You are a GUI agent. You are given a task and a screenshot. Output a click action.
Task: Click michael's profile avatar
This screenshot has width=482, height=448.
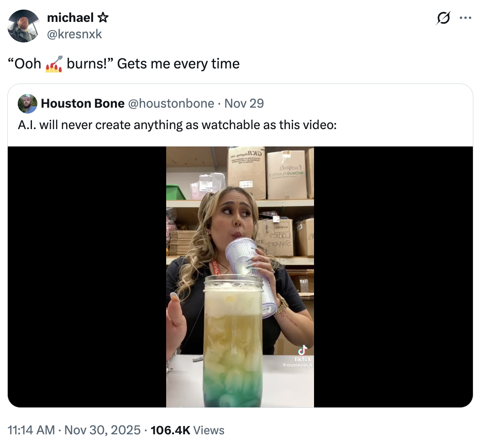coord(23,26)
